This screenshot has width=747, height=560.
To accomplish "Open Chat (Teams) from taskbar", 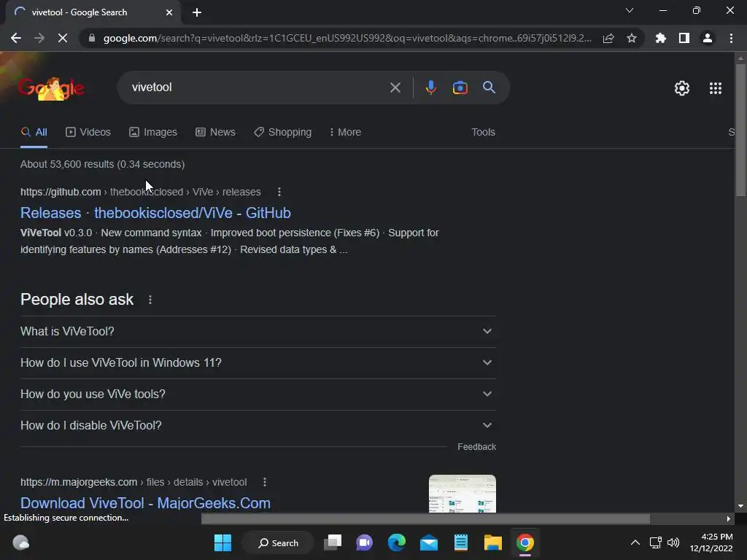I will pos(365,542).
